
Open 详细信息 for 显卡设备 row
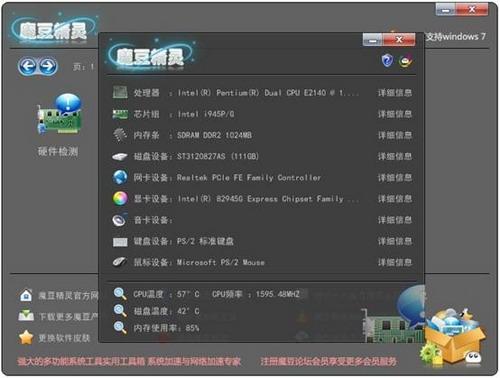pos(395,199)
